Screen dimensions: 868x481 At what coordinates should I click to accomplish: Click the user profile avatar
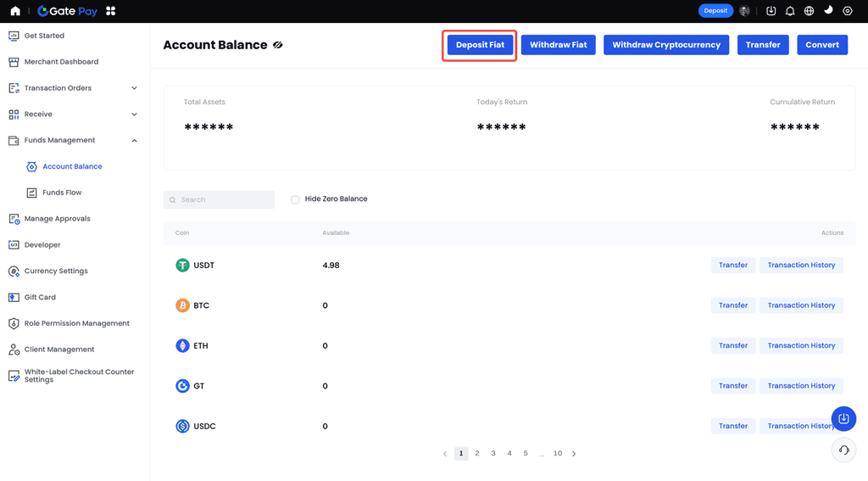pyautogui.click(x=744, y=11)
